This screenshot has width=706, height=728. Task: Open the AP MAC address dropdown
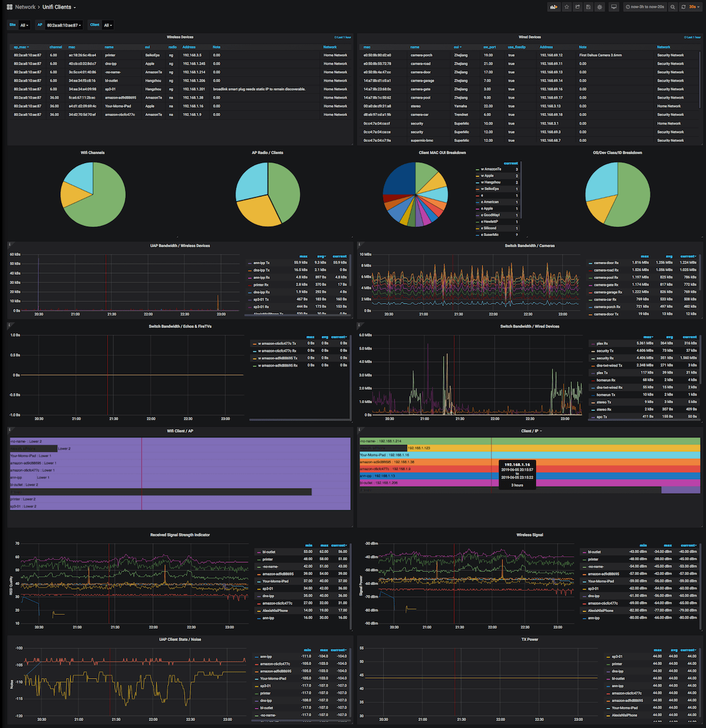[64, 25]
